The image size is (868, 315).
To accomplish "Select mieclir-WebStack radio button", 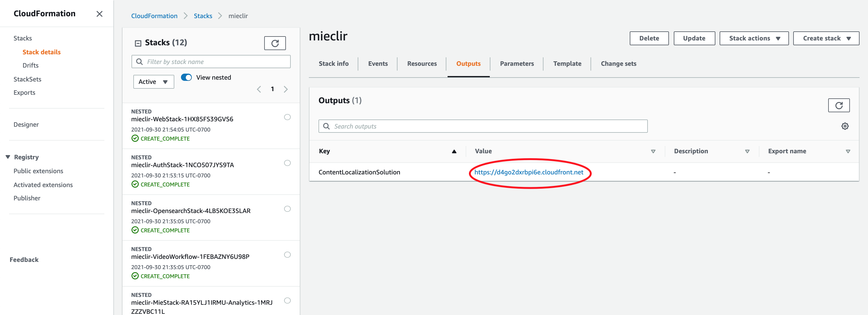I will coord(287,117).
